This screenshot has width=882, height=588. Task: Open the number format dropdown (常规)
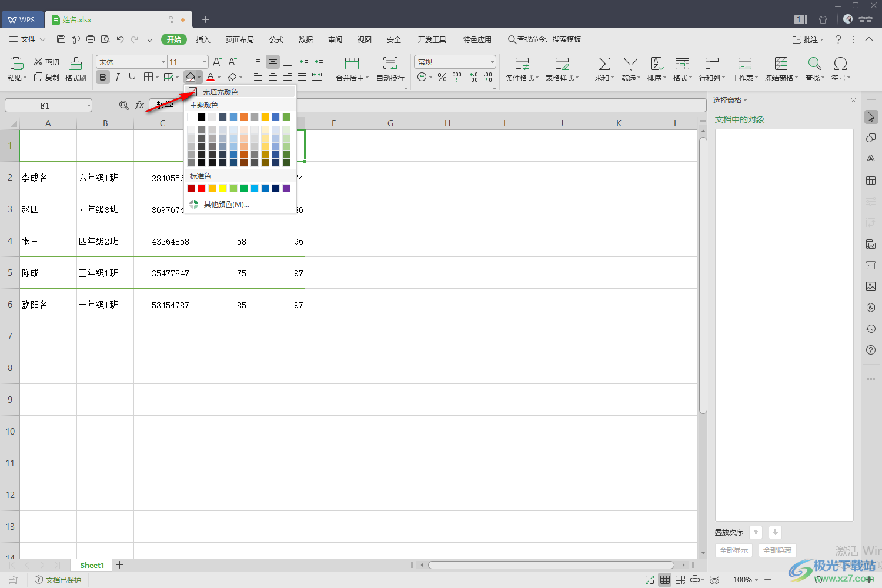pyautogui.click(x=492, y=62)
